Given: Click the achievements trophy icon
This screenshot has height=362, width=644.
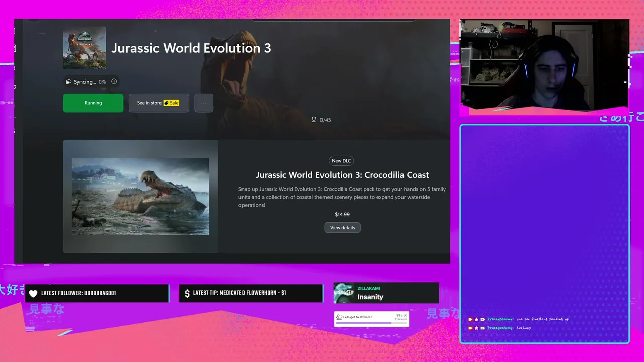Looking at the screenshot, I should 314,120.
